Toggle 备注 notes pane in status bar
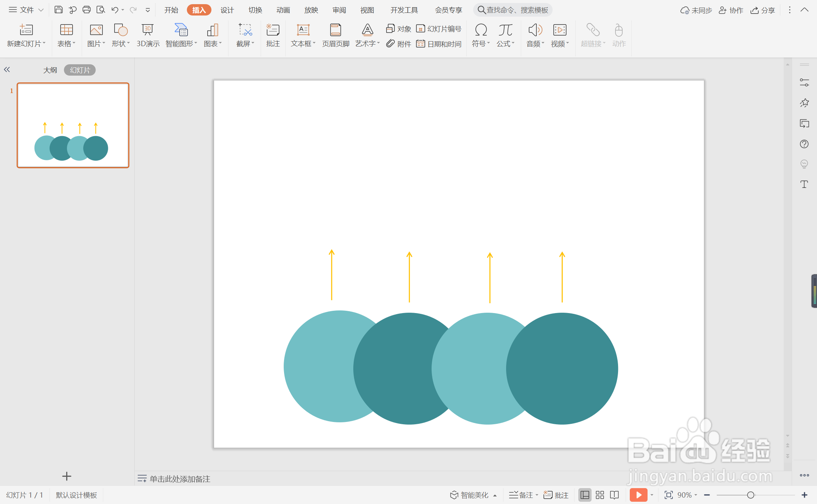The image size is (817, 504). pos(521,495)
